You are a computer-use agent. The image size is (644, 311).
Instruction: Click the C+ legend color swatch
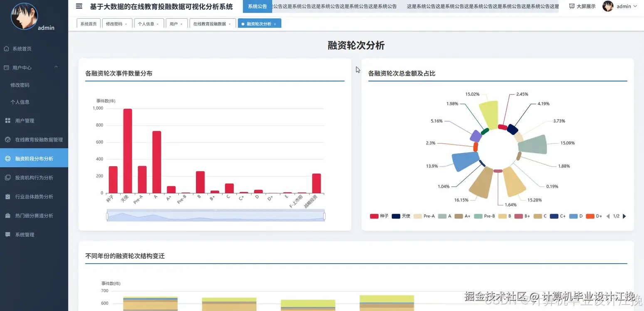click(554, 216)
